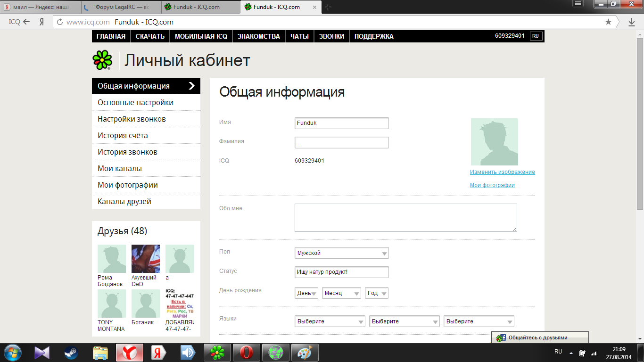Open МОБИЛЬНАЯ ICQ menu item

[x=201, y=36]
